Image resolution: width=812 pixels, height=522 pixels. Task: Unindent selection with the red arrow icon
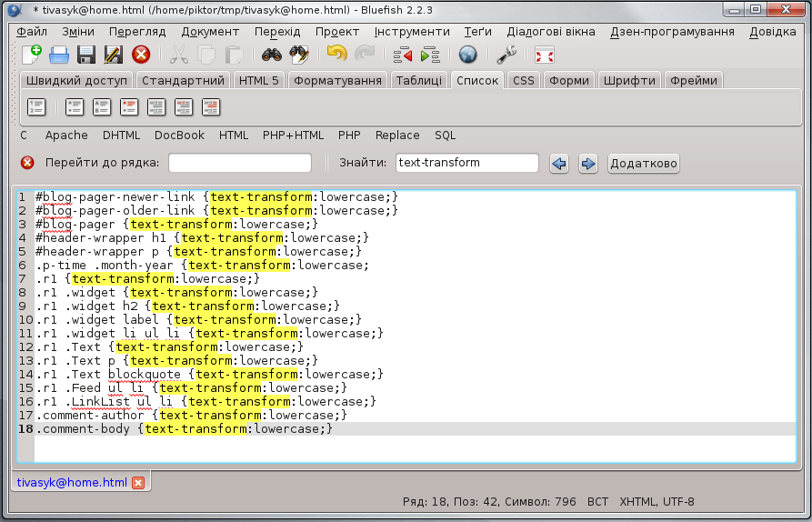coord(403,55)
